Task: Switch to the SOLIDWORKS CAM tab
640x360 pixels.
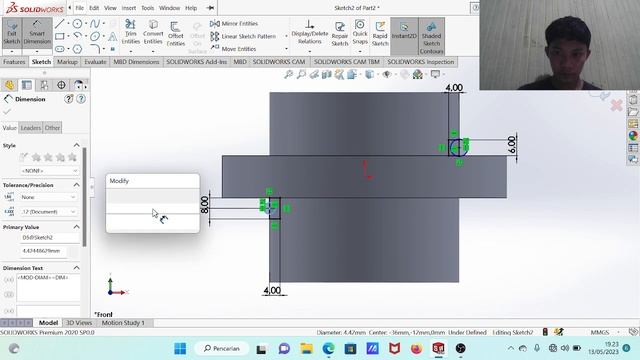Action: [279, 62]
